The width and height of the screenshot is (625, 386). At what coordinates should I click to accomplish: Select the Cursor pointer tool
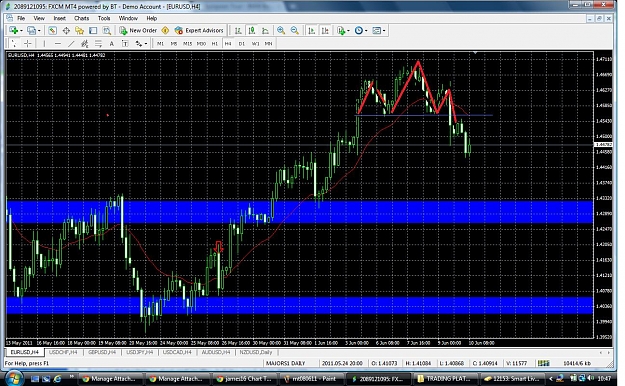14,43
